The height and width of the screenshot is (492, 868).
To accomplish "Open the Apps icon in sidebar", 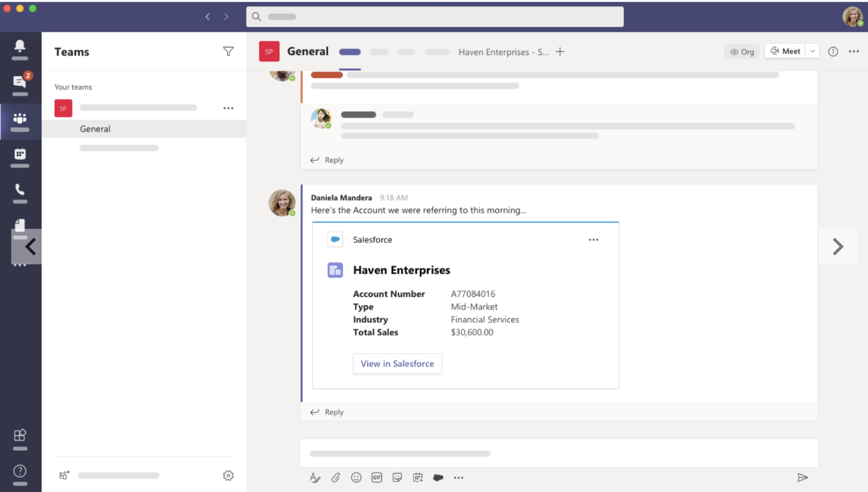I will tap(20, 435).
